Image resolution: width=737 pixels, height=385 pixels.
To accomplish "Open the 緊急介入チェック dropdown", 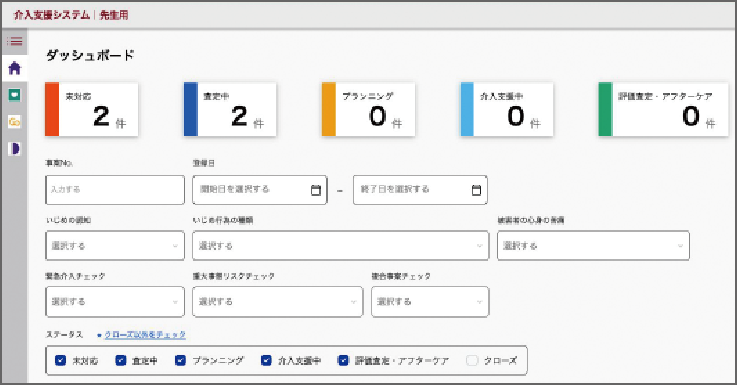I will pyautogui.click(x=115, y=302).
